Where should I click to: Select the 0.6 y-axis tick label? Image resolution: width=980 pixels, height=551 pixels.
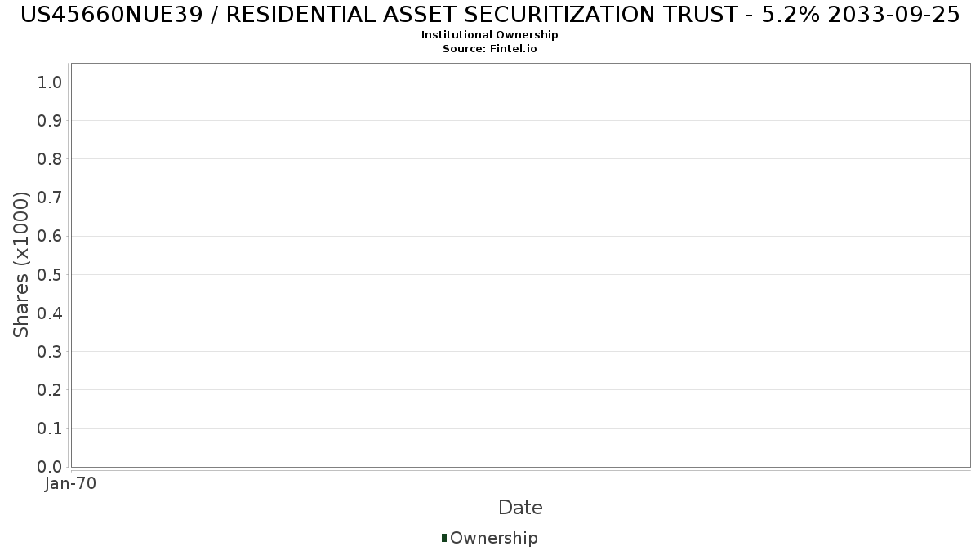click(x=50, y=236)
